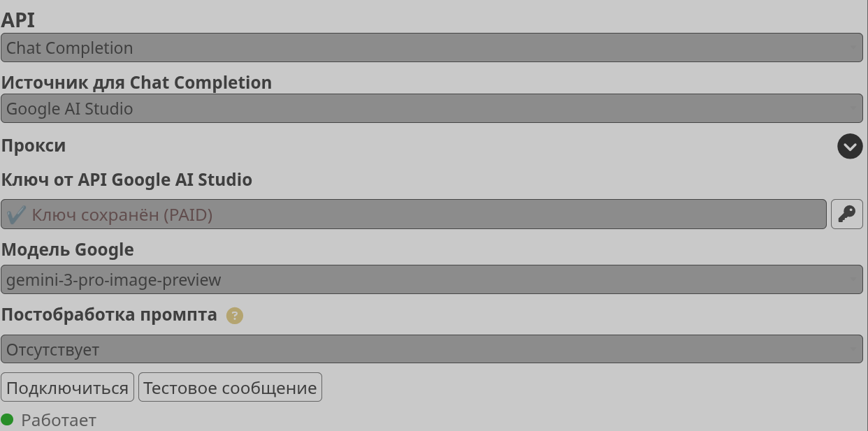Screen dimensions: 868x431
Task: Open the API type dropdown
Action: [431, 48]
